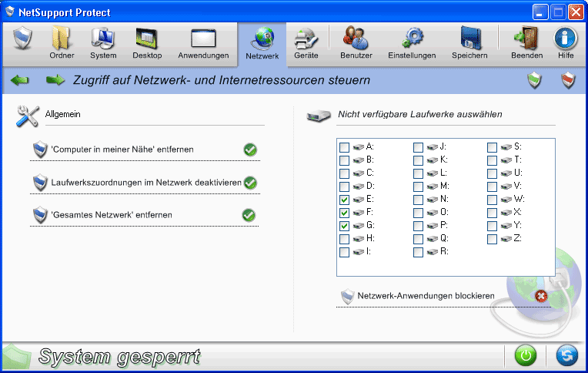Viewport: 588px width, 373px height.
Task: Check the drive B: checkbox
Action: point(344,160)
